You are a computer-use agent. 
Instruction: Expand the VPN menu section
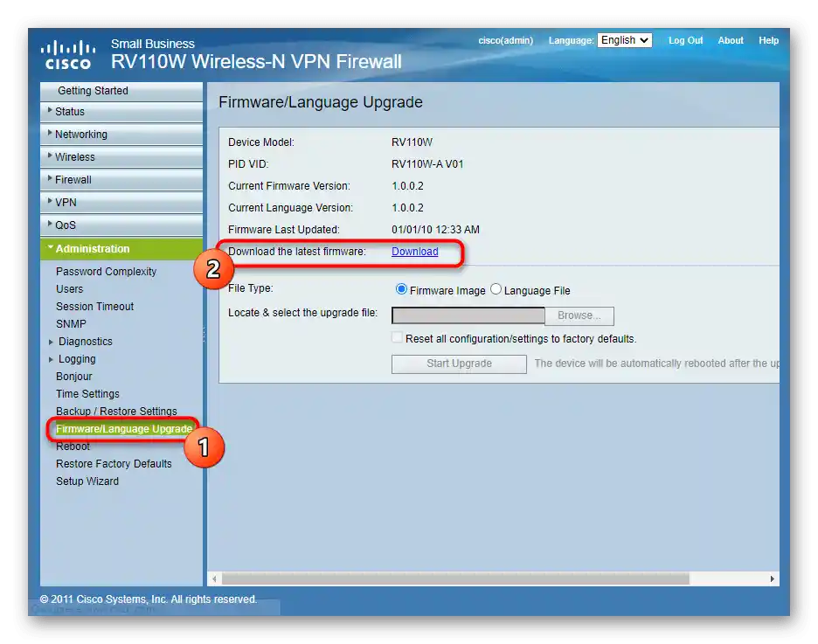(x=121, y=203)
